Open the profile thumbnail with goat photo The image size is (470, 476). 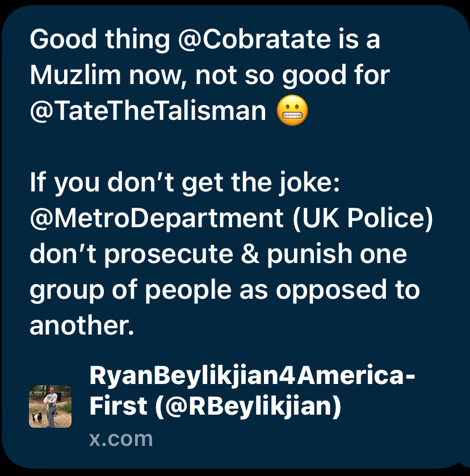coord(51,407)
